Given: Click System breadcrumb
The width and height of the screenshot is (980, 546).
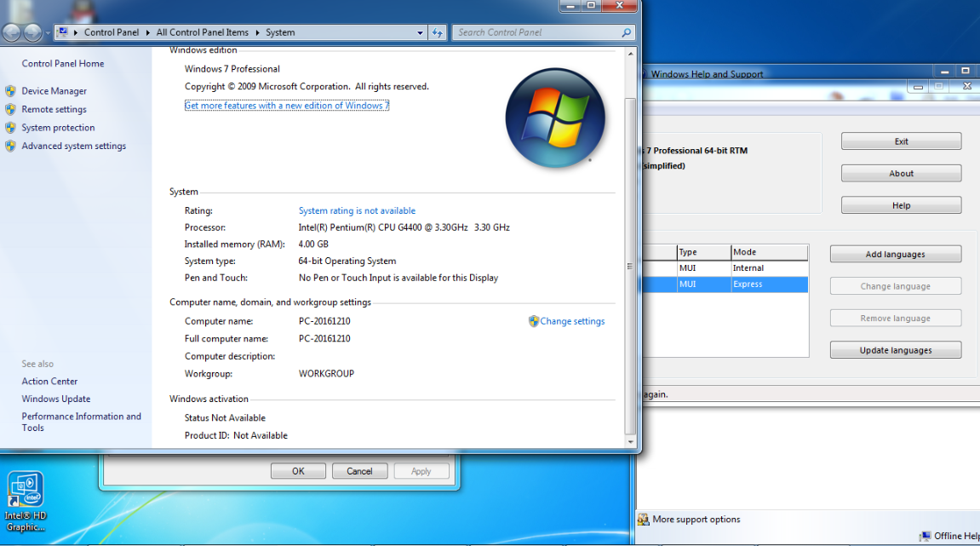Looking at the screenshot, I should point(280,32).
